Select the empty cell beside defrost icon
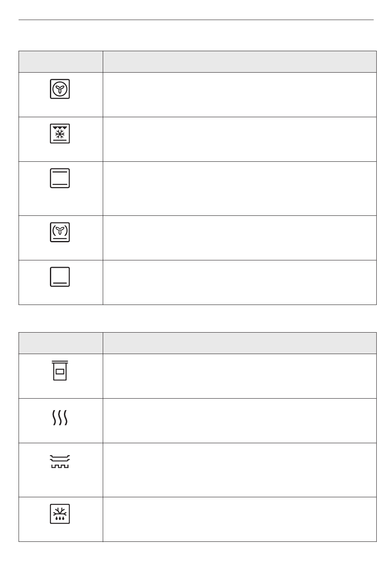 [x=240, y=520]
